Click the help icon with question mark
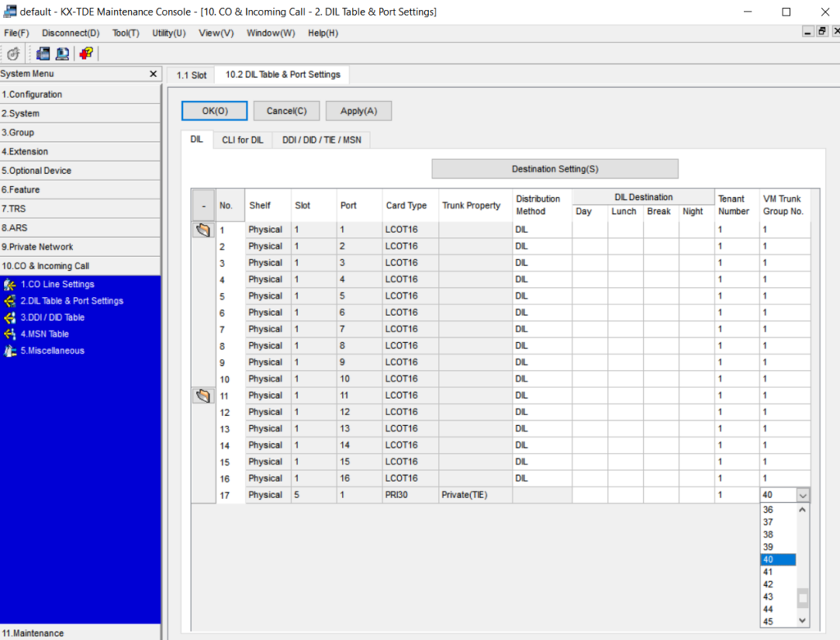 [85, 53]
